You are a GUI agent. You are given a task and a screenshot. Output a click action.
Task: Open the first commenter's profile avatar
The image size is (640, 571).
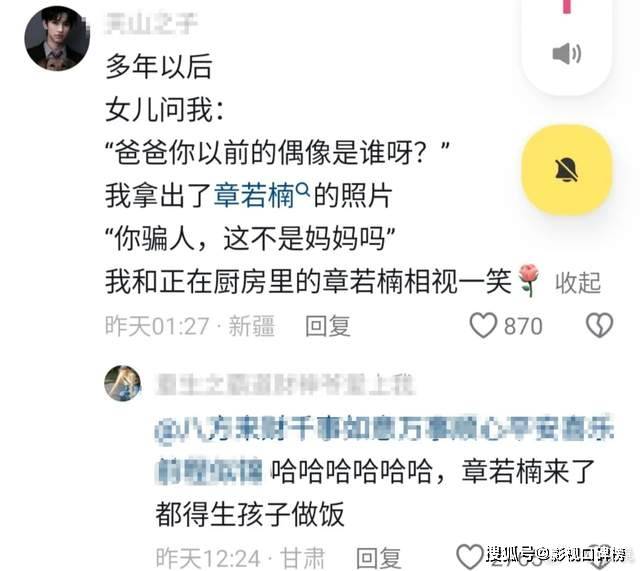[57, 38]
